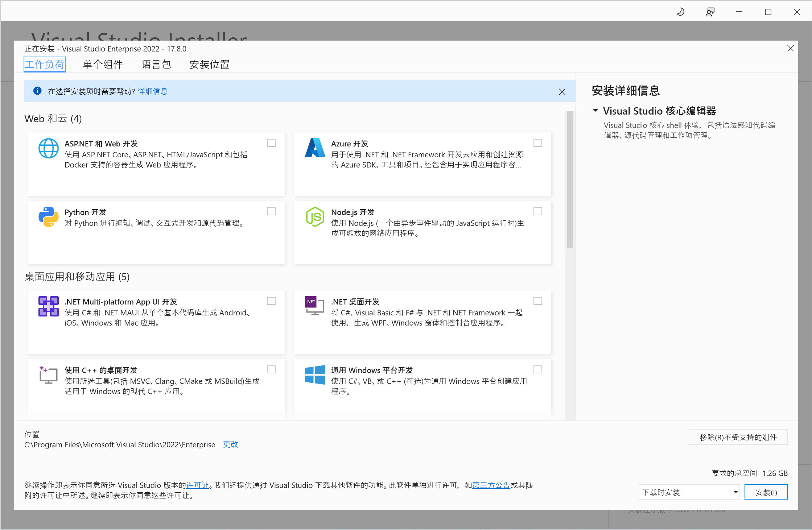
Task: Click 移除(R)不受支持的组件 button
Action: [738, 437]
